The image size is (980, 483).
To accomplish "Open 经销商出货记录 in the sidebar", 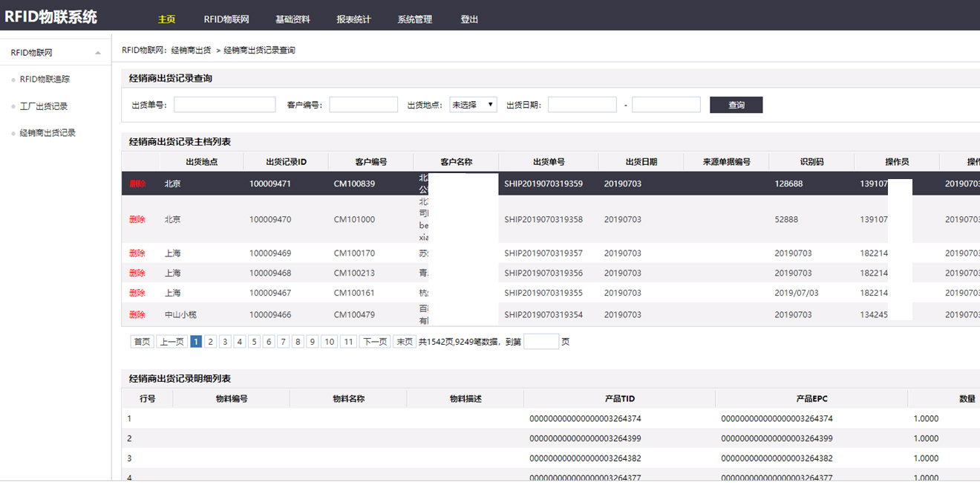I will coord(48,133).
